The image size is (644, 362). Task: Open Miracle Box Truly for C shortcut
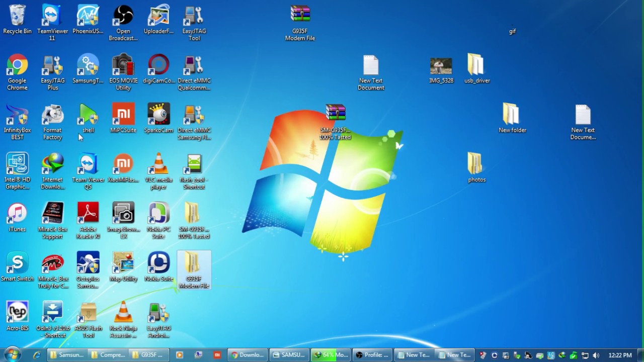pos(52,270)
